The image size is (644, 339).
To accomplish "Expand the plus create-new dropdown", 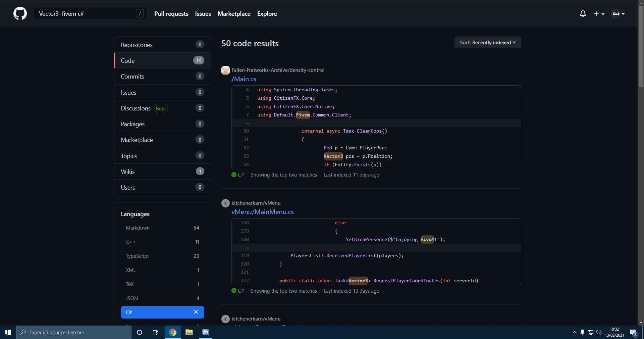I will coord(599,14).
